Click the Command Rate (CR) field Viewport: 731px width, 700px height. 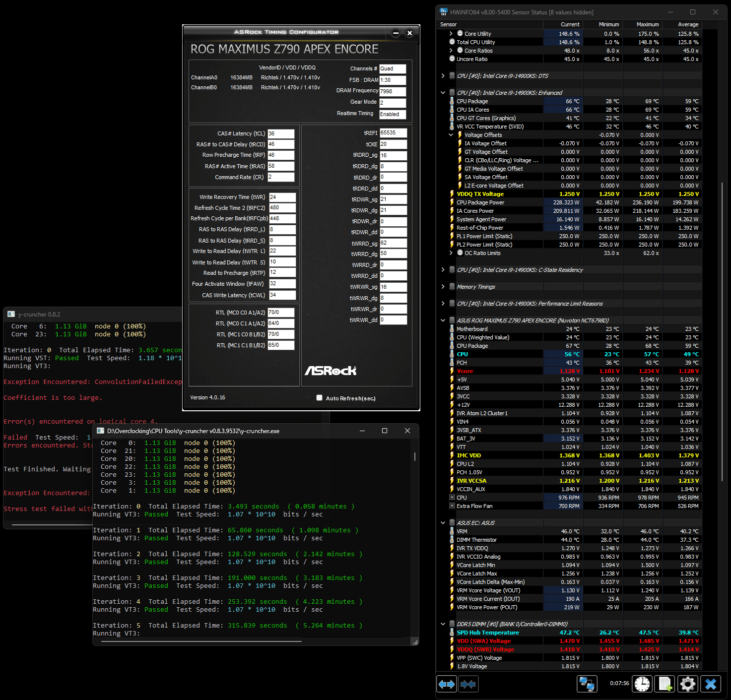(x=281, y=177)
